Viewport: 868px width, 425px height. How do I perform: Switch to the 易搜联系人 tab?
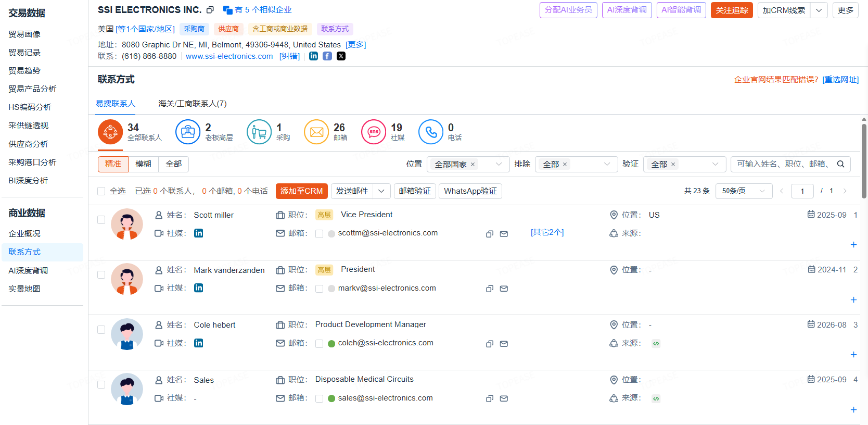(x=116, y=104)
